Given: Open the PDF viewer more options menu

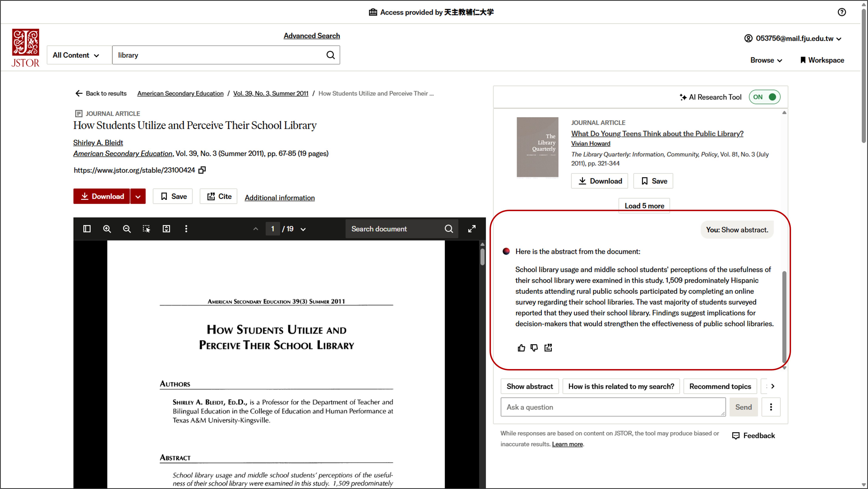Looking at the screenshot, I should [186, 229].
